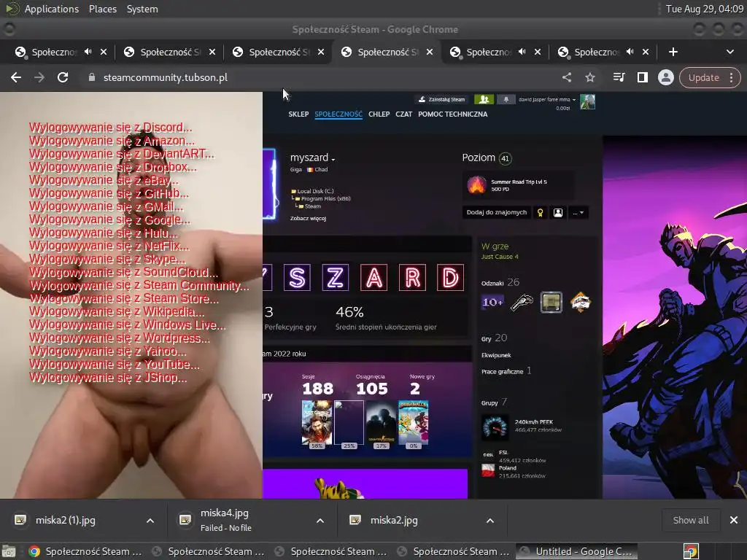This screenshot has height=560, width=747.
Task: Open POMOC TECHNICZNA menu
Action: tap(452, 114)
